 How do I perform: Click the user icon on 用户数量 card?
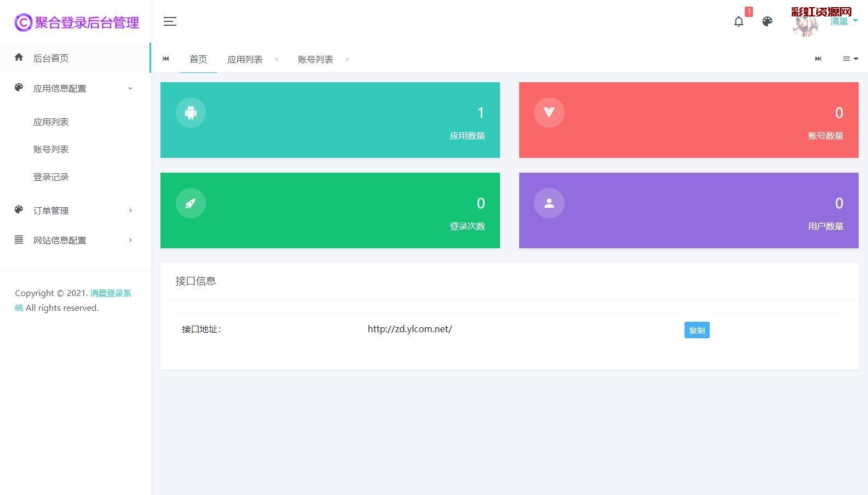click(x=549, y=203)
